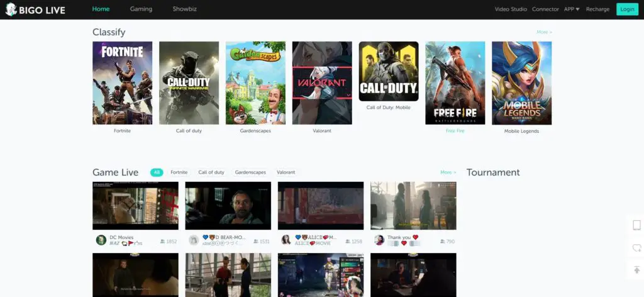Click D BEAR-MO streamer avatar

coord(194,240)
